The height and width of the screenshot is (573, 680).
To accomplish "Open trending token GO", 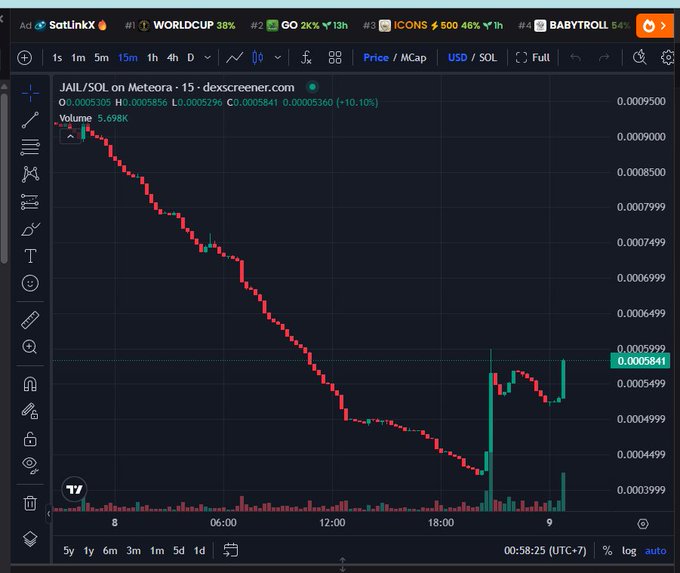I will [x=299, y=25].
